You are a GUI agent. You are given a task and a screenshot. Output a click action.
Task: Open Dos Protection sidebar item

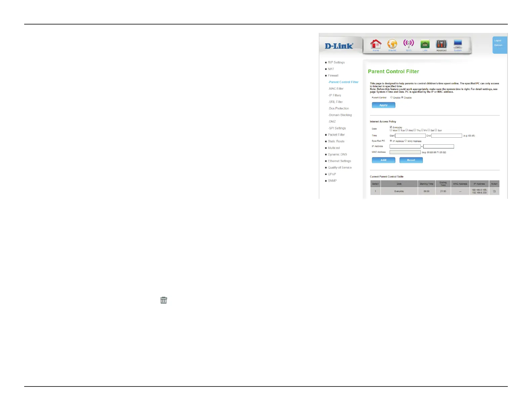pyautogui.click(x=339, y=108)
